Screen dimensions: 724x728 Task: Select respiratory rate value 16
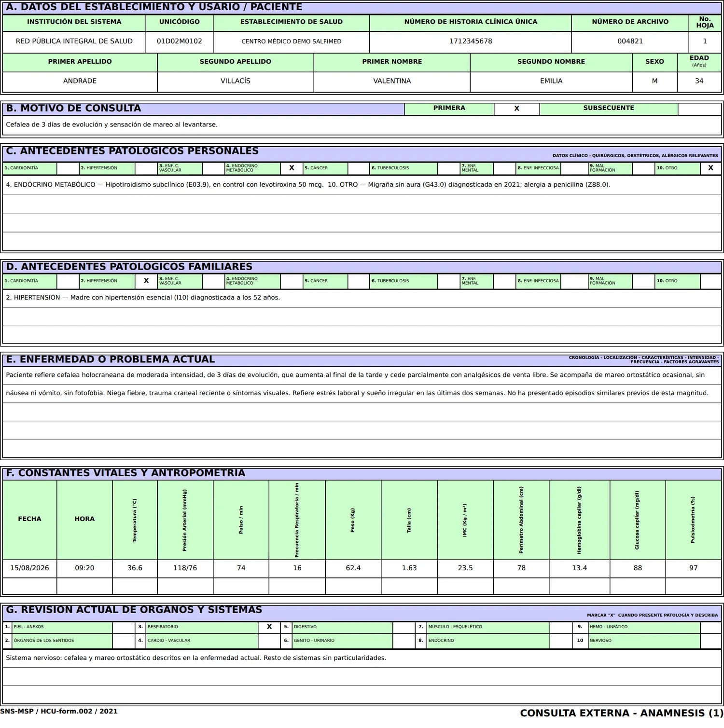[297, 568]
